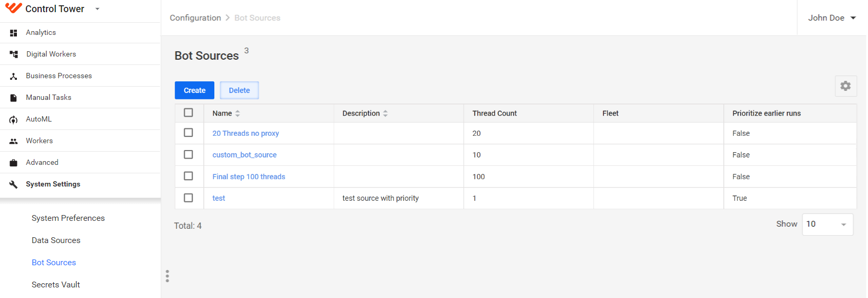Open table settings gear icon
This screenshot has width=868, height=298.
[845, 86]
